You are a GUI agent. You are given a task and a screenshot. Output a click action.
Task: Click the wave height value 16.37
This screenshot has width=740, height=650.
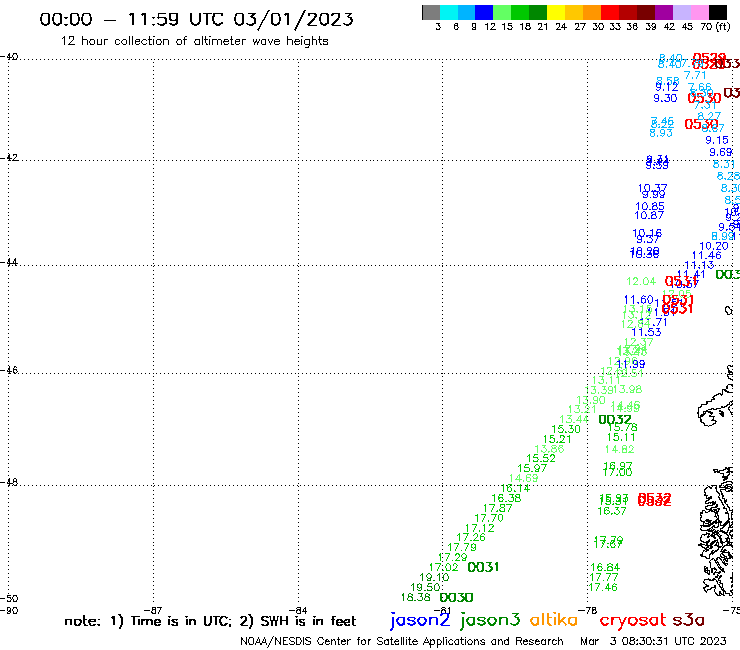tap(612, 511)
